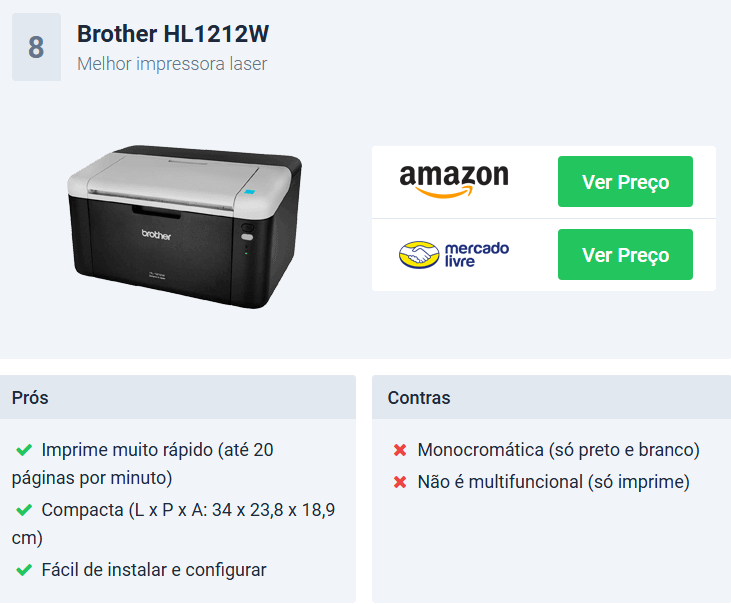The height and width of the screenshot is (604, 731).
Task: Click the green check beside Fácil de instalar
Action: tap(24, 570)
